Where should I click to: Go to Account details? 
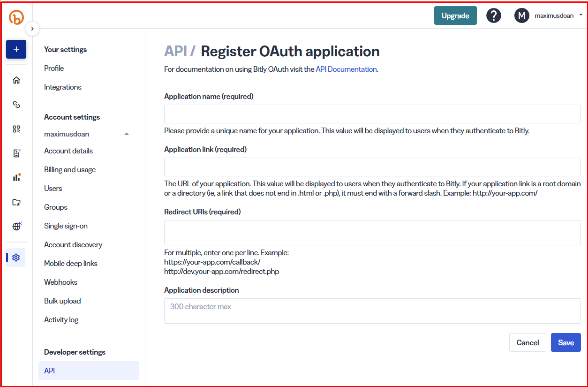click(68, 151)
